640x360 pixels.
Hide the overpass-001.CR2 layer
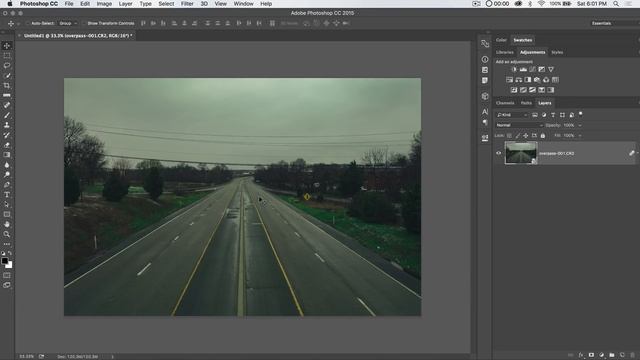point(498,153)
